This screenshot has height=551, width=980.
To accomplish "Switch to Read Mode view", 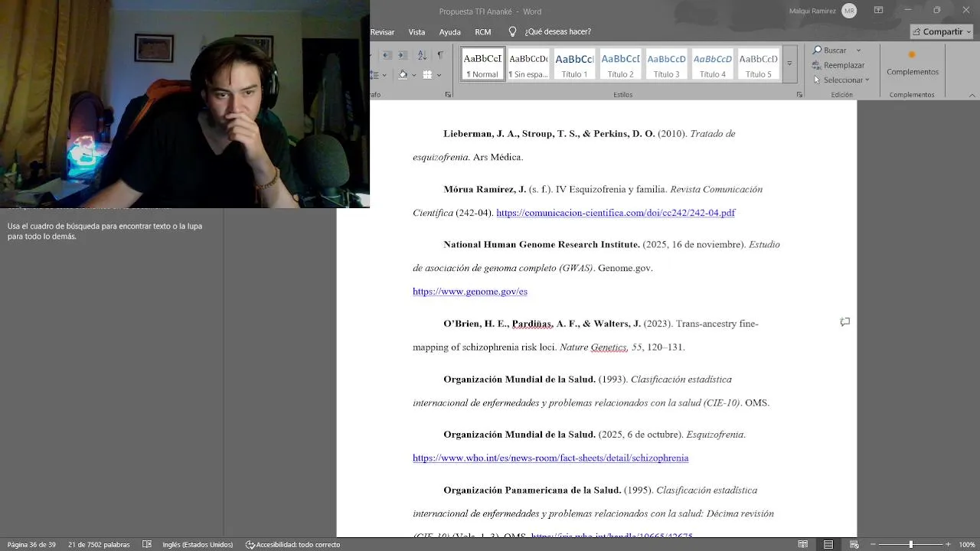I will [x=802, y=545].
